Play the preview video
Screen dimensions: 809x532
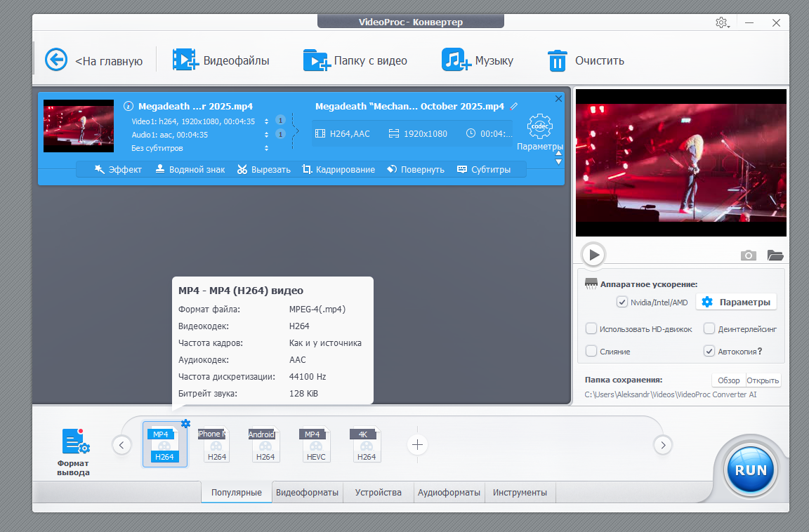[x=593, y=255]
